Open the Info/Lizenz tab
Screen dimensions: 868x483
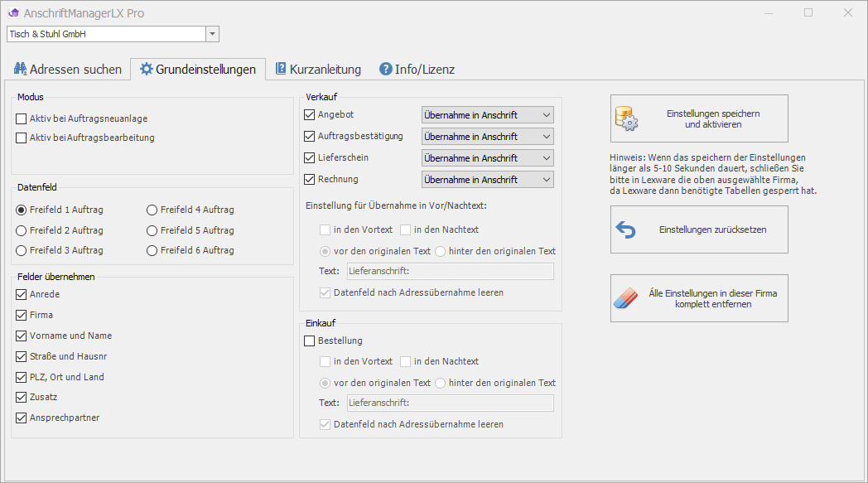point(417,70)
